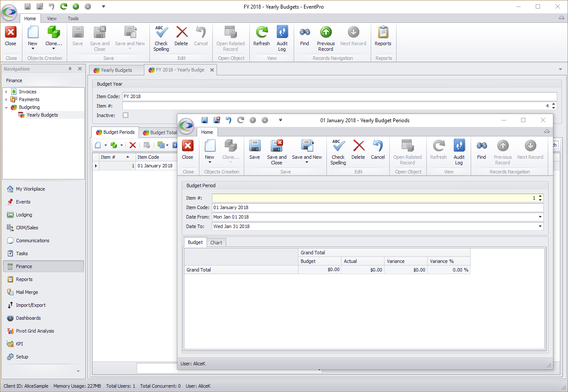The height and width of the screenshot is (392, 568).
Task: Open the Setup module
Action: click(22, 357)
